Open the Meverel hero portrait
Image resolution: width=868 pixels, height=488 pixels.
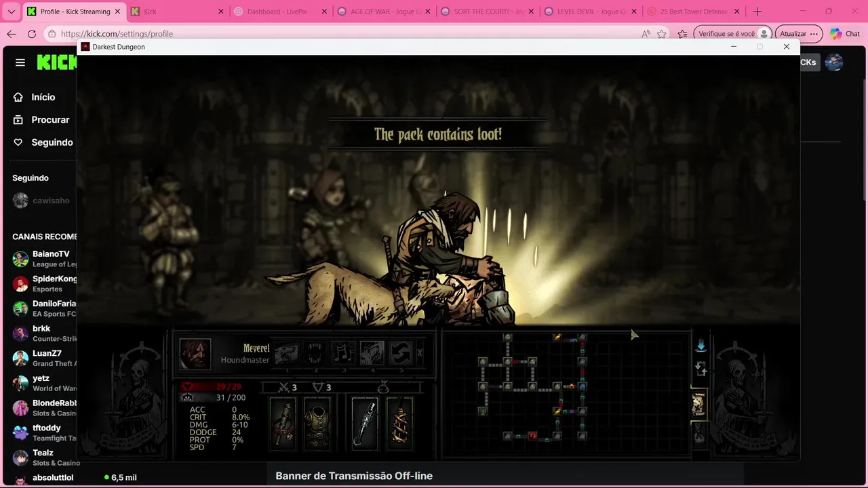[x=195, y=353]
